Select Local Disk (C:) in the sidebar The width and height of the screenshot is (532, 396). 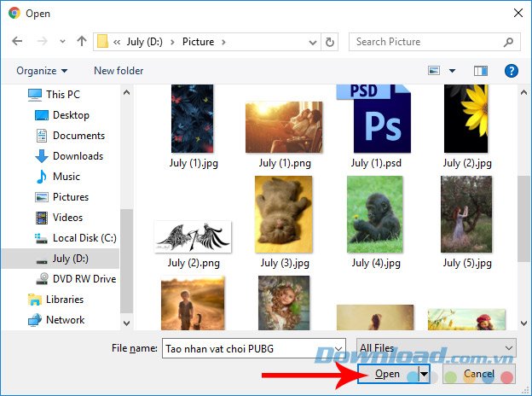tap(84, 238)
